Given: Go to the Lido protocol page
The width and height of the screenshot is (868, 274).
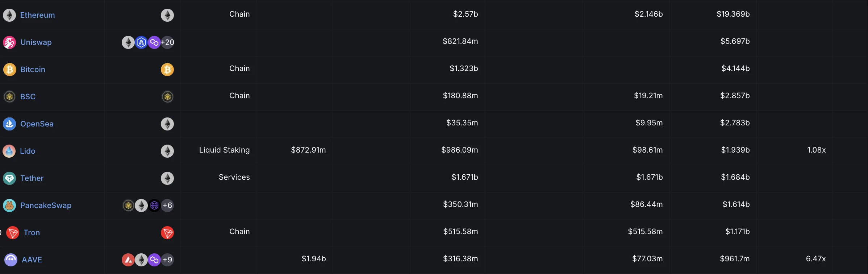Looking at the screenshot, I should coord(28,151).
